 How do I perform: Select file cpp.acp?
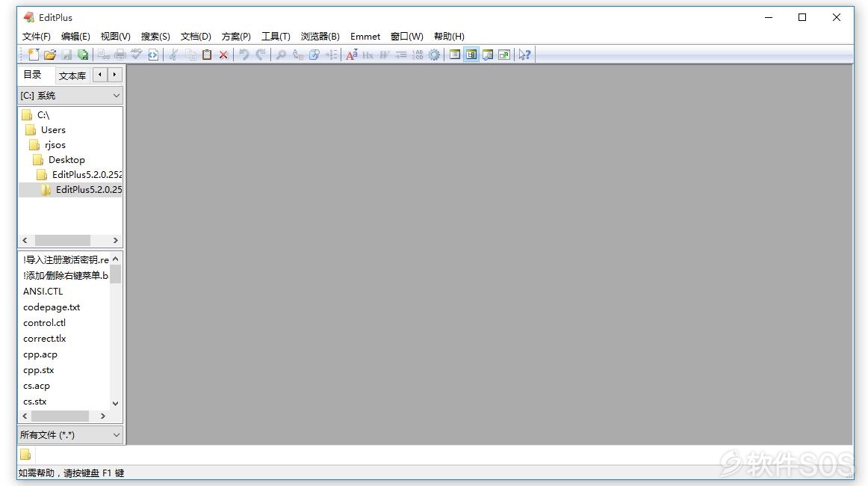click(x=40, y=354)
